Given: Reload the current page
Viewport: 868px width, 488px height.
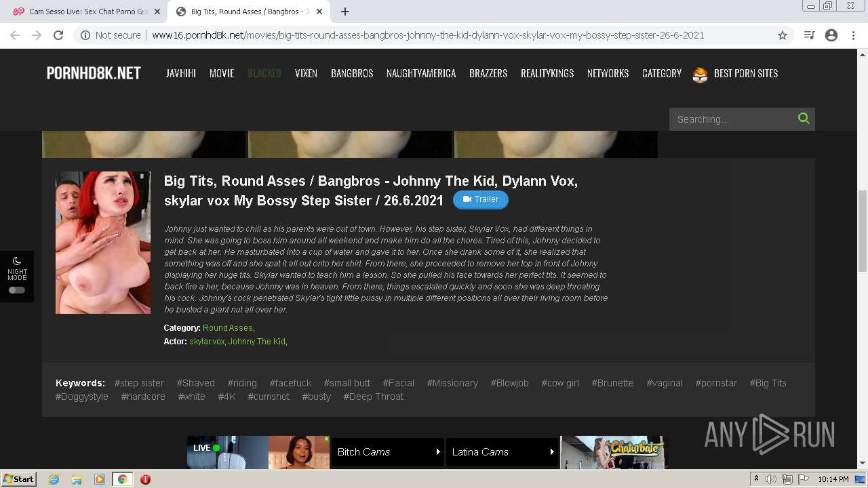Looking at the screenshot, I should [58, 35].
